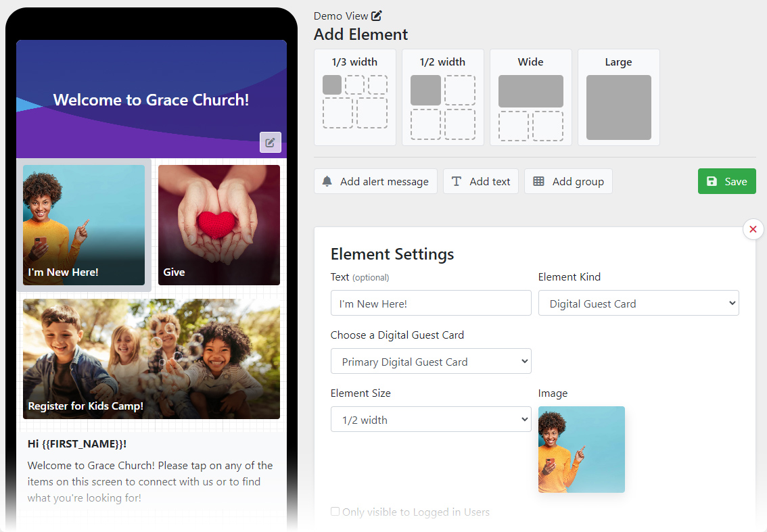This screenshot has width=767, height=532.
Task: Select the Register for Kids Camp tile
Action: coord(152,359)
